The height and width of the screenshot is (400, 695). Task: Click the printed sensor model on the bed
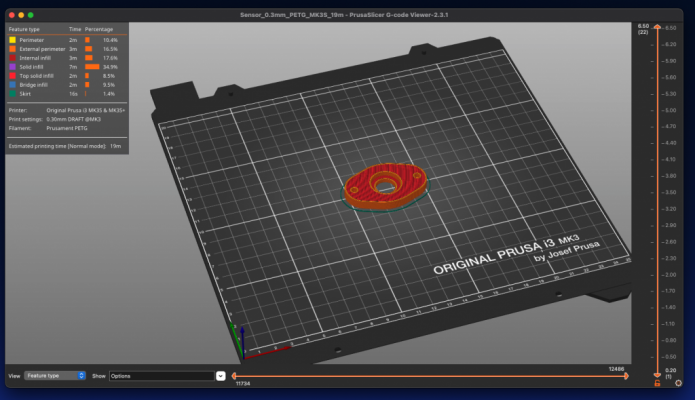point(385,186)
